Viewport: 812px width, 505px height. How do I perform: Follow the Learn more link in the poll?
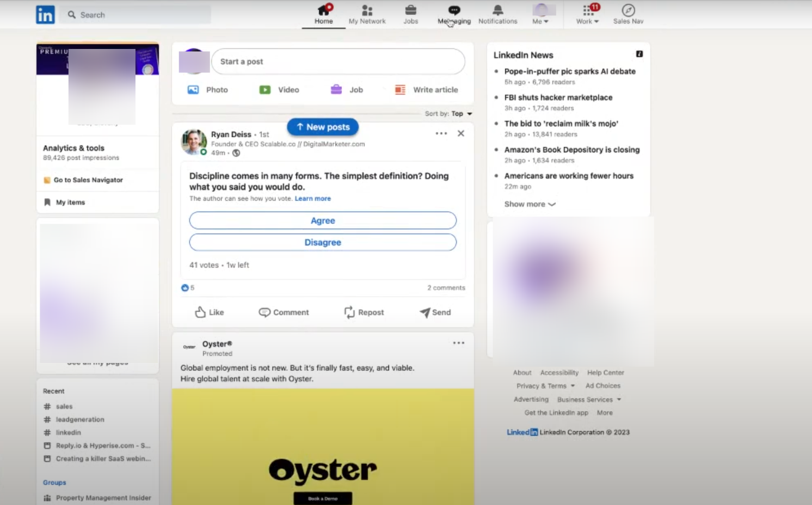pyautogui.click(x=313, y=199)
